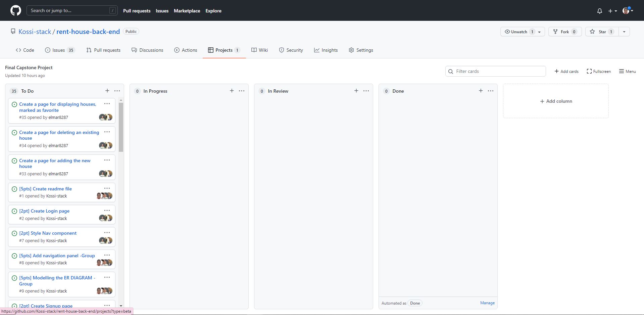644x315 pixels.
Task: Open user profile avatar menu
Action: pyautogui.click(x=628, y=11)
